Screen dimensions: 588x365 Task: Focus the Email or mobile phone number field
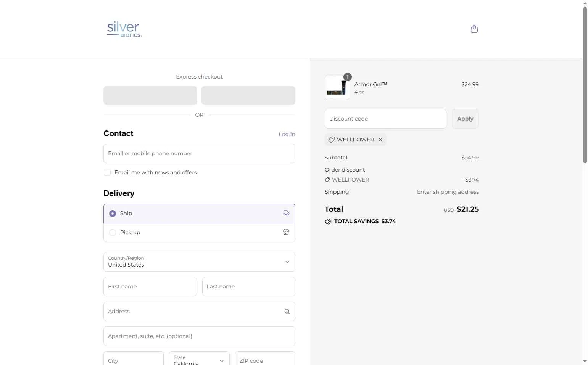point(199,153)
